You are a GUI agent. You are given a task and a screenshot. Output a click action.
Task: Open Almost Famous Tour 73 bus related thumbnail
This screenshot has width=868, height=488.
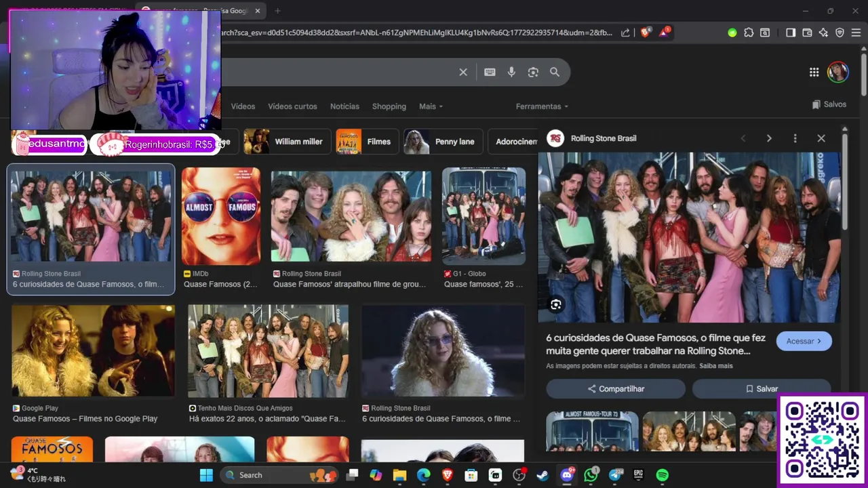coord(592,431)
